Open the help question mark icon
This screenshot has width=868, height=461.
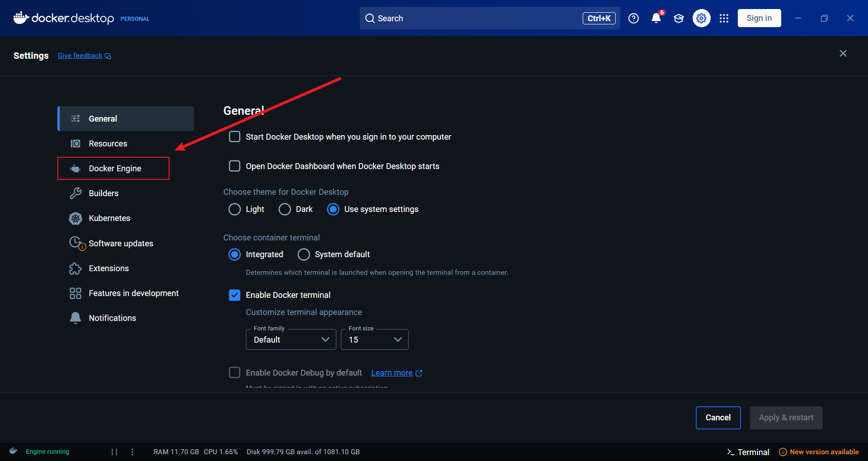click(x=633, y=18)
